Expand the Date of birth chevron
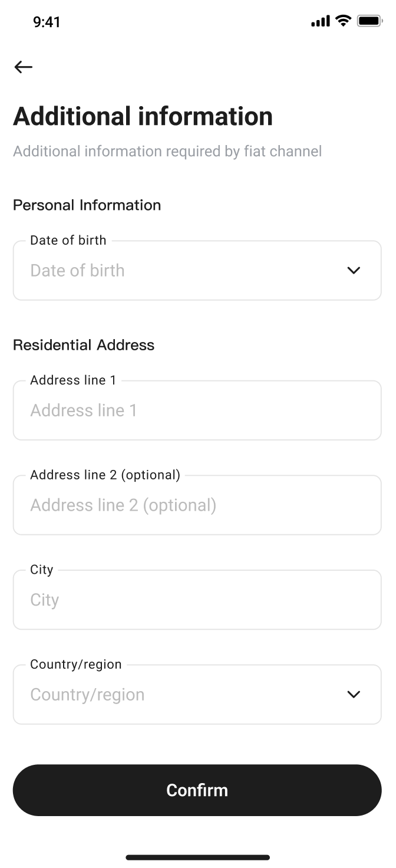The image size is (396, 868). click(x=354, y=271)
